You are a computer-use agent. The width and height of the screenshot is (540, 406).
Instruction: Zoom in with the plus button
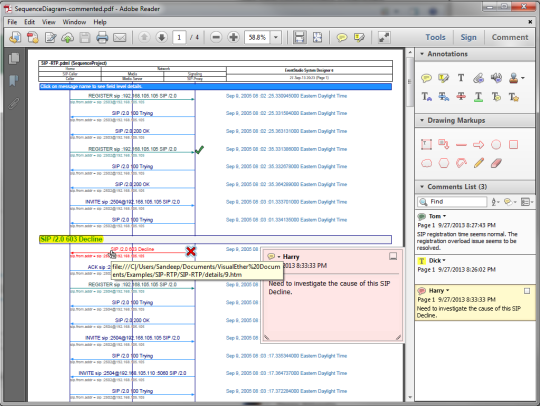pyautogui.click(x=233, y=37)
